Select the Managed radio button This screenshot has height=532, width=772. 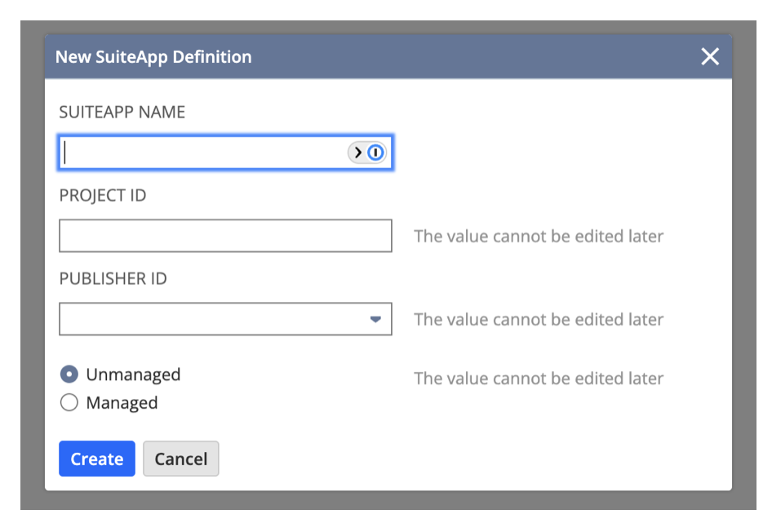(69, 402)
